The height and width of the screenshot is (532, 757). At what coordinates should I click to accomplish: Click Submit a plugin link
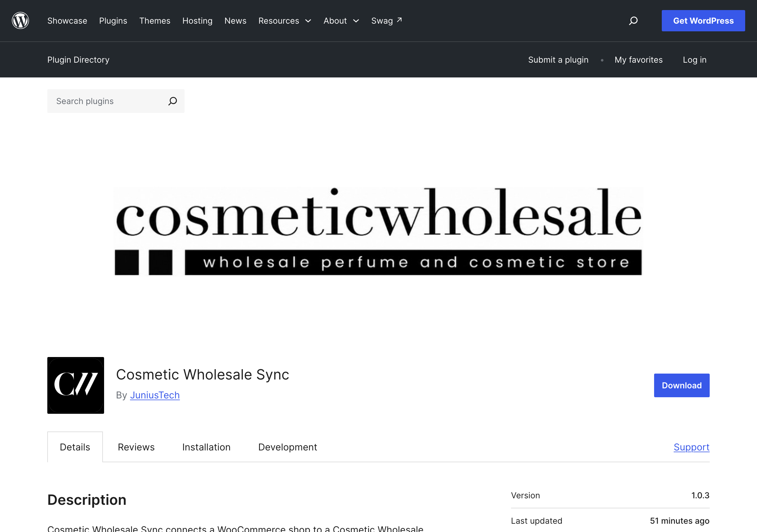558,60
